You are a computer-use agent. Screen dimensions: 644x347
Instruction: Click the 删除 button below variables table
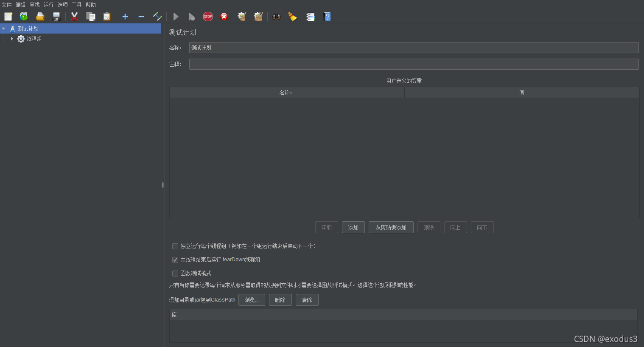tap(429, 227)
